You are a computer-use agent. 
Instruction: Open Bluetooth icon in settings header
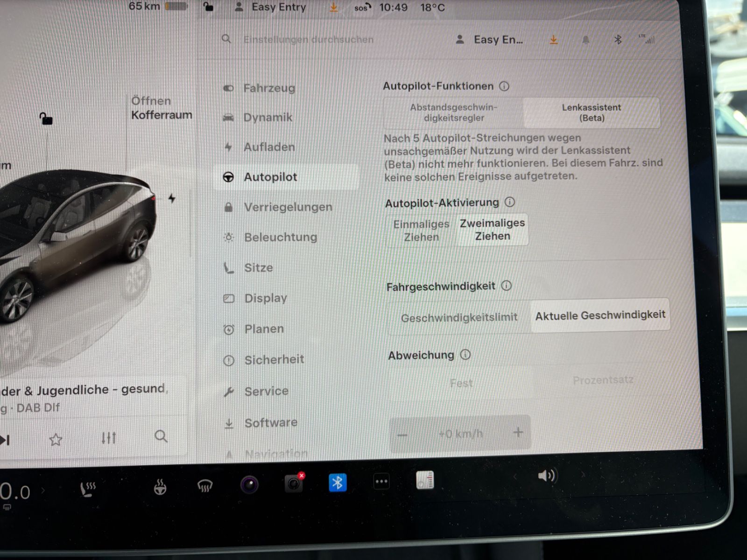coord(618,40)
